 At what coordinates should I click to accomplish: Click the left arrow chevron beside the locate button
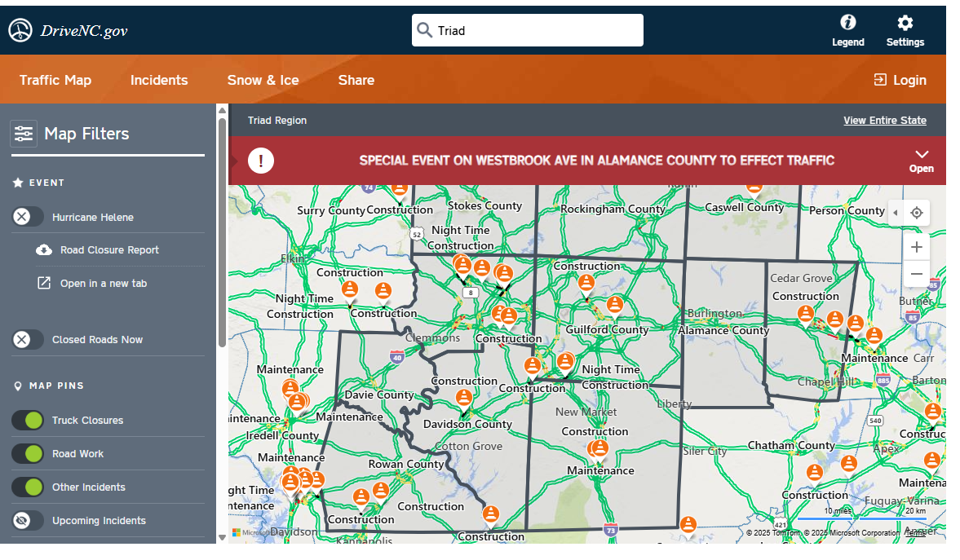point(896,213)
